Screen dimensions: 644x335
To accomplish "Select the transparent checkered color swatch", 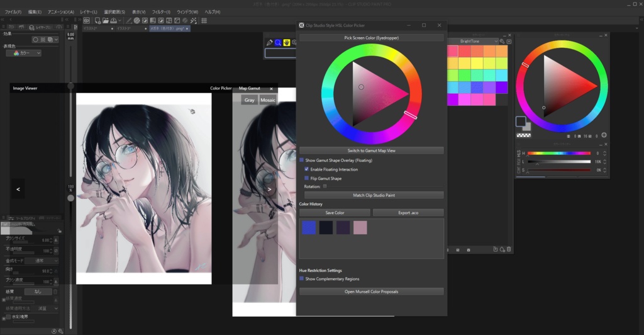I will tap(524, 135).
